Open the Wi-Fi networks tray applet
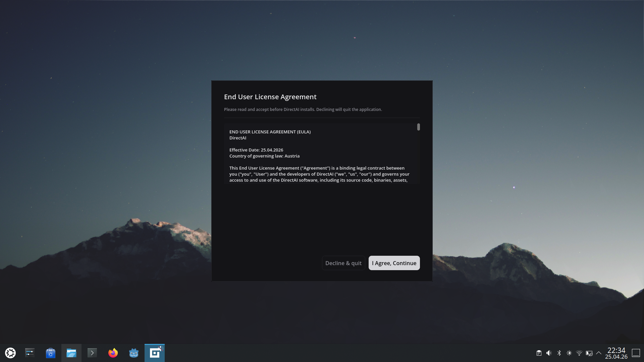This screenshot has width=644, height=362. (579, 353)
